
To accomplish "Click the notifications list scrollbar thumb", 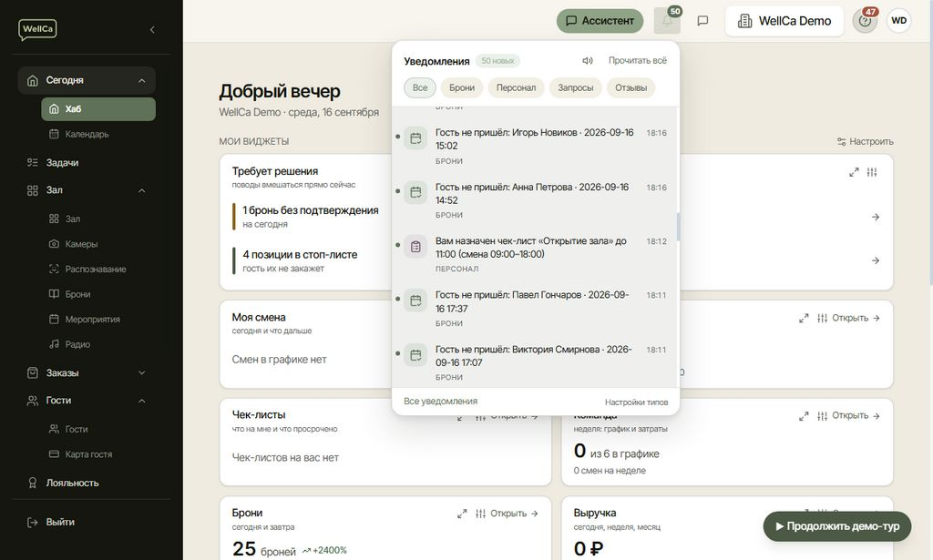I will (x=678, y=227).
